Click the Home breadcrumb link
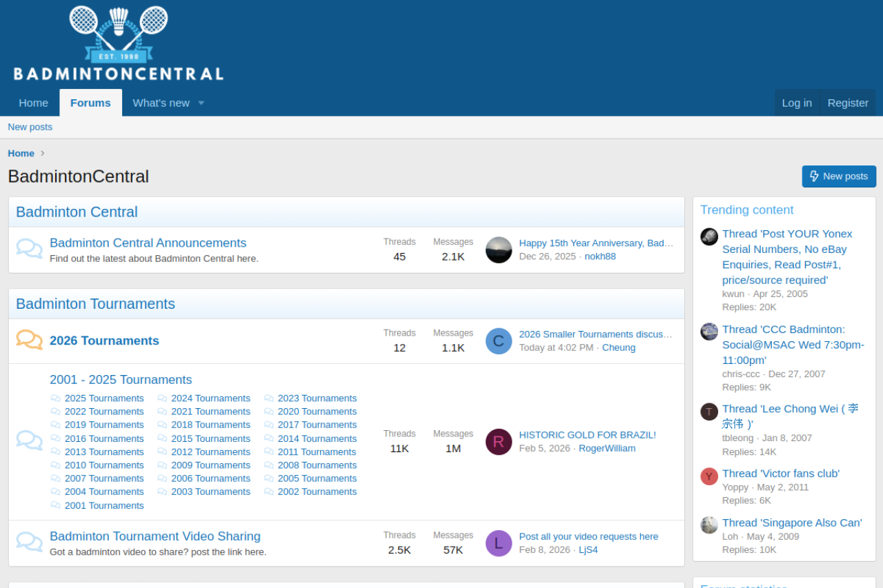 pos(21,153)
